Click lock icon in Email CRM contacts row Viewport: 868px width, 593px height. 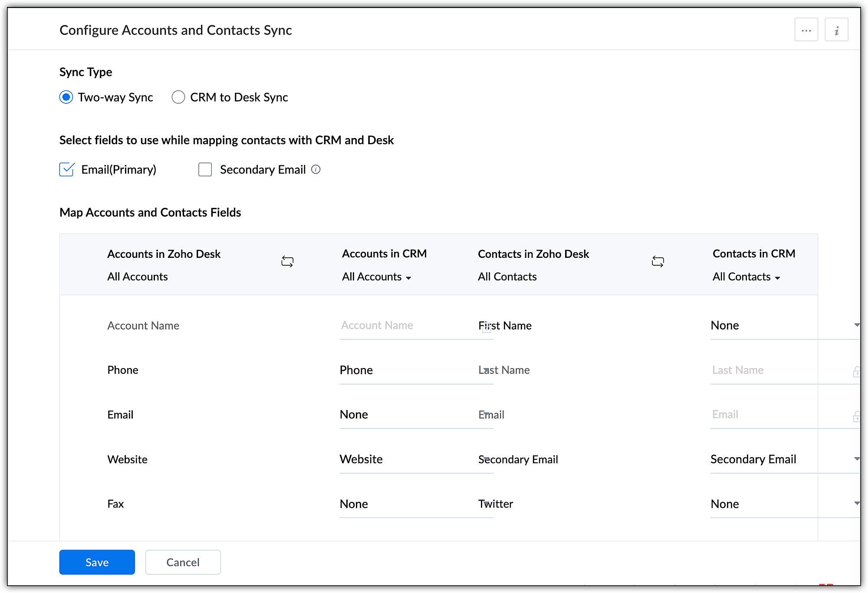point(856,416)
